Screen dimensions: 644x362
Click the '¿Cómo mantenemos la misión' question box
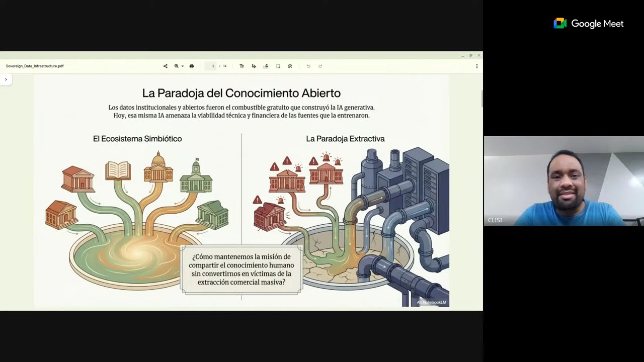coord(242,269)
